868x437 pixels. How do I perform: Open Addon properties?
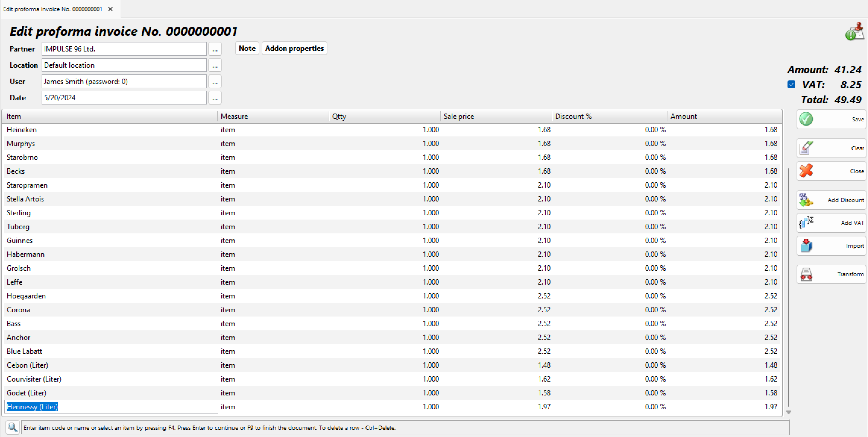pos(294,48)
